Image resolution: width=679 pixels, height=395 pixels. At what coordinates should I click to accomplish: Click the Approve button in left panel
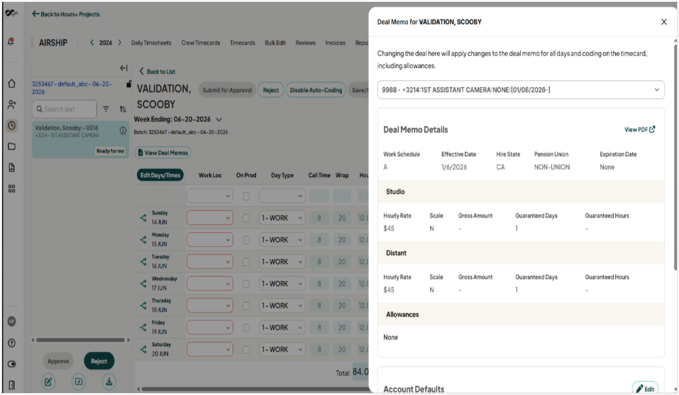58,361
